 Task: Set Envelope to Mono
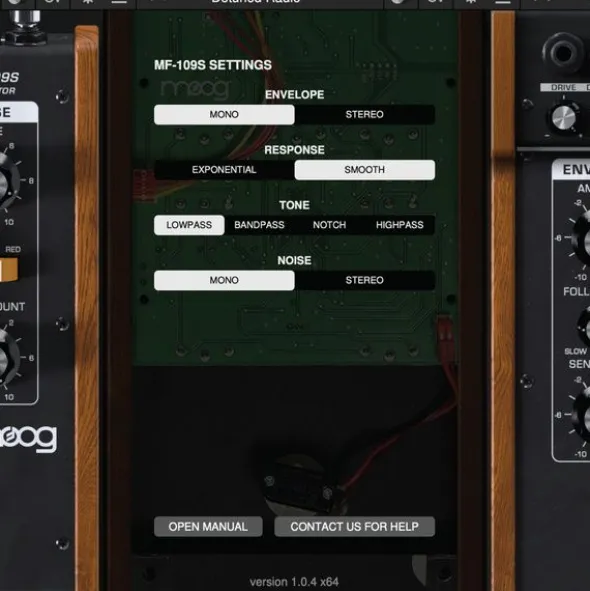click(x=224, y=114)
